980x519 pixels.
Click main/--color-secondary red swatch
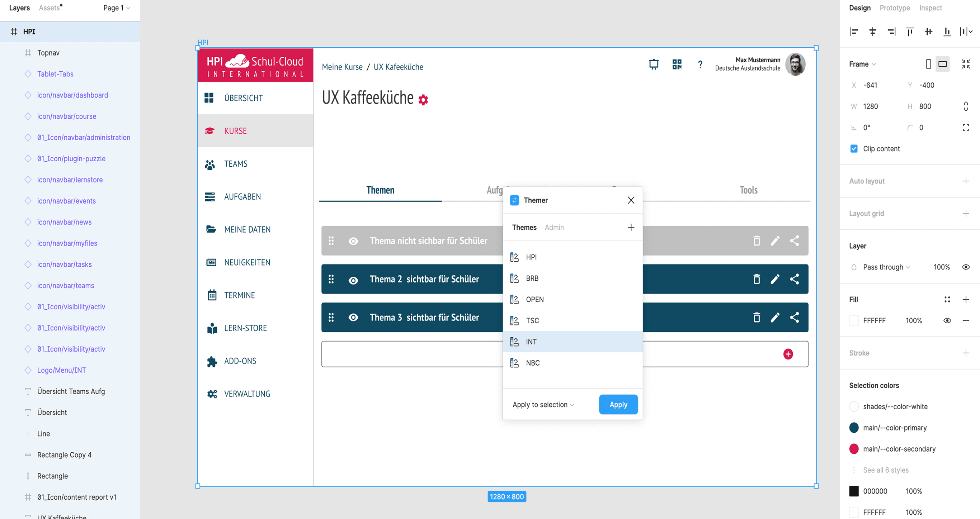(854, 449)
